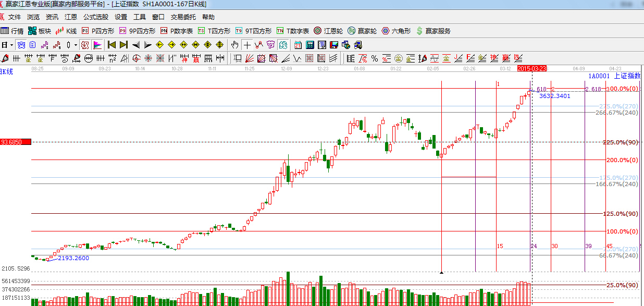644x306 pixels.
Task: Expand the 日 period dropdown
Action: coord(7,45)
